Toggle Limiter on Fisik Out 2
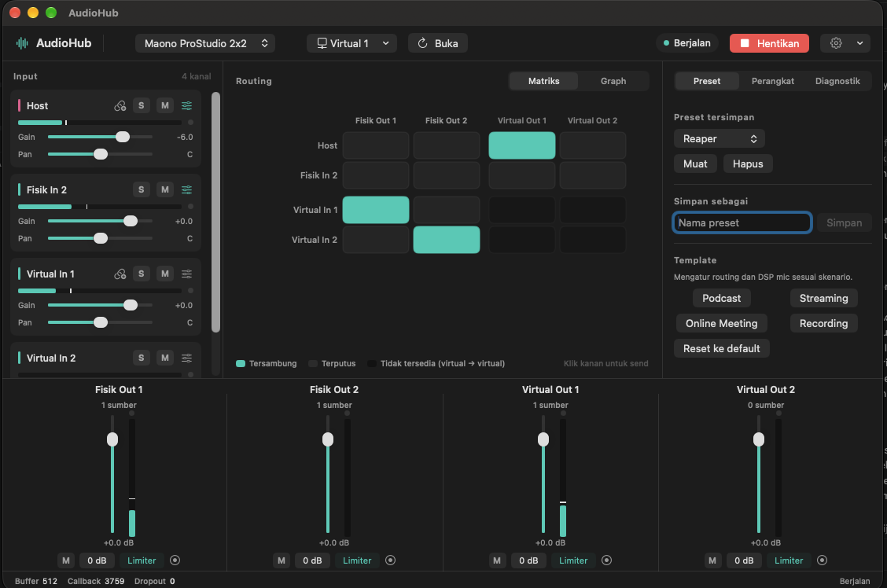Screen dimensions: 887x588 pyautogui.click(x=357, y=560)
